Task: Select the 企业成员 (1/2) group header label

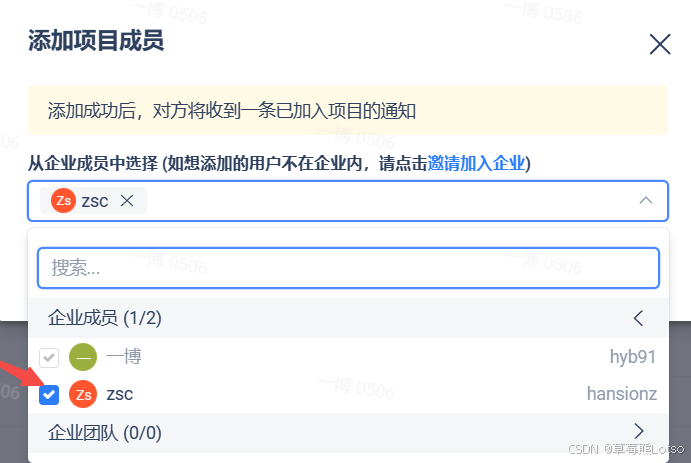Action: pos(105,318)
